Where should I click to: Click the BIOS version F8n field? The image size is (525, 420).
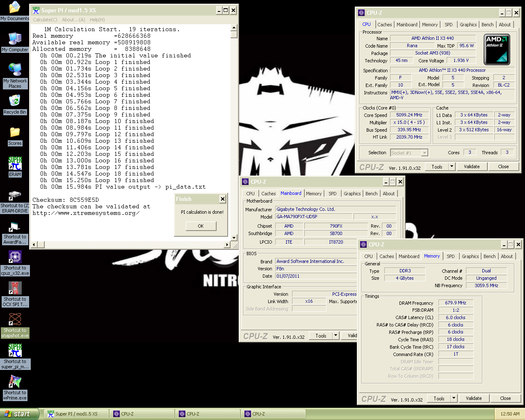[x=316, y=269]
